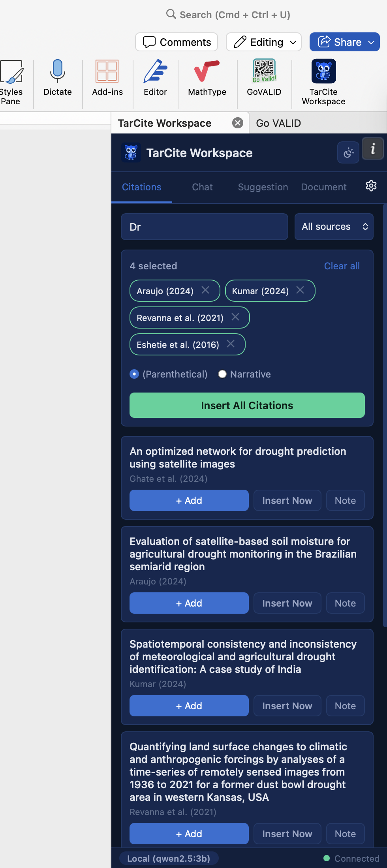This screenshot has height=868, width=387.
Task: Insert Now for Revanna et al. (2021)
Action: point(287,834)
